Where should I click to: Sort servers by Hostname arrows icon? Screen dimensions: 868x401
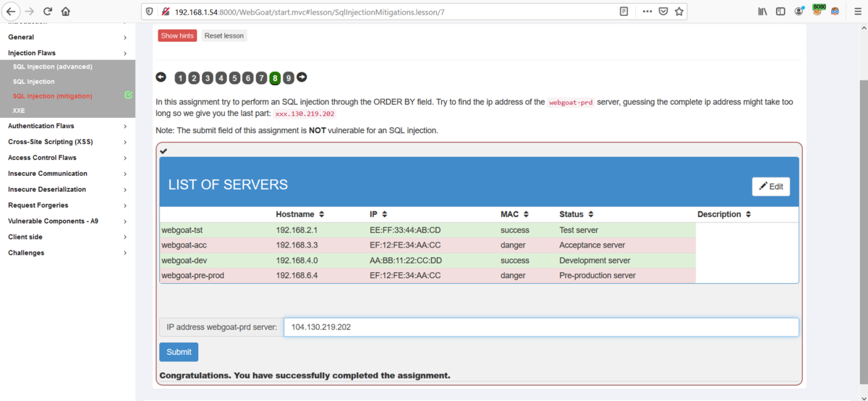click(x=321, y=214)
